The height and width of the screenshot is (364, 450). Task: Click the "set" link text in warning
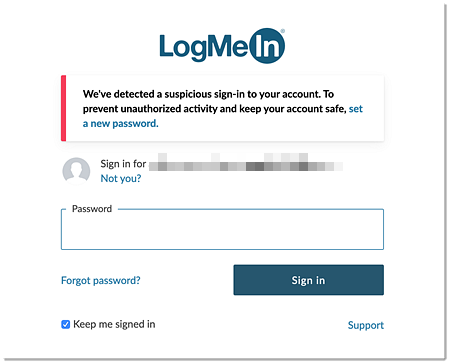tap(356, 109)
